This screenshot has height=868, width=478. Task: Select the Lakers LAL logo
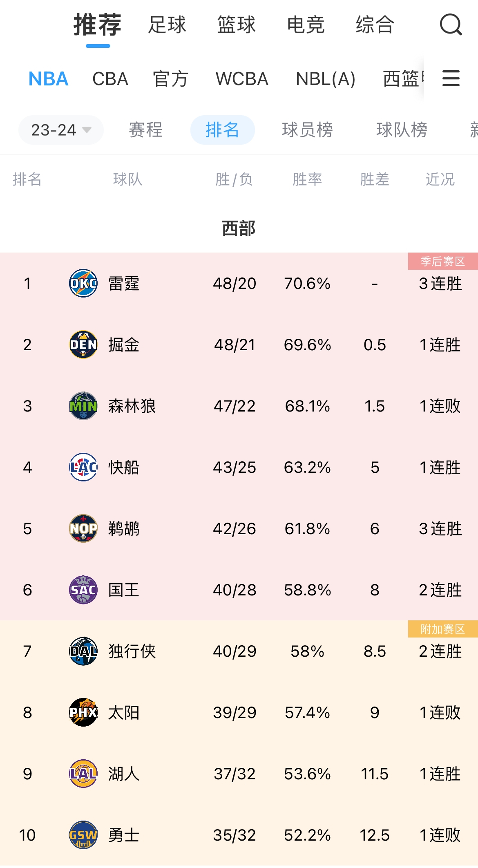(x=83, y=774)
